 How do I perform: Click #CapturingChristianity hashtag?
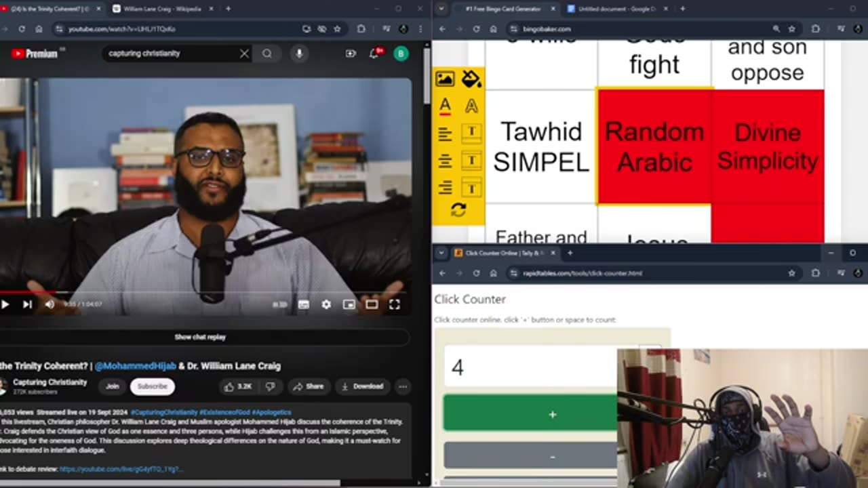click(x=163, y=412)
